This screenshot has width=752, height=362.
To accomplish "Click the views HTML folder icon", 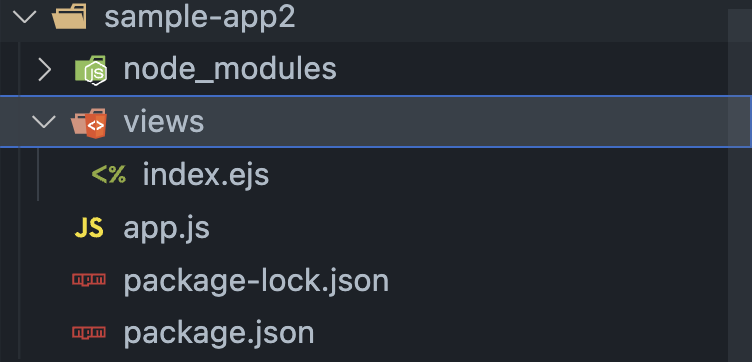I will (x=89, y=124).
